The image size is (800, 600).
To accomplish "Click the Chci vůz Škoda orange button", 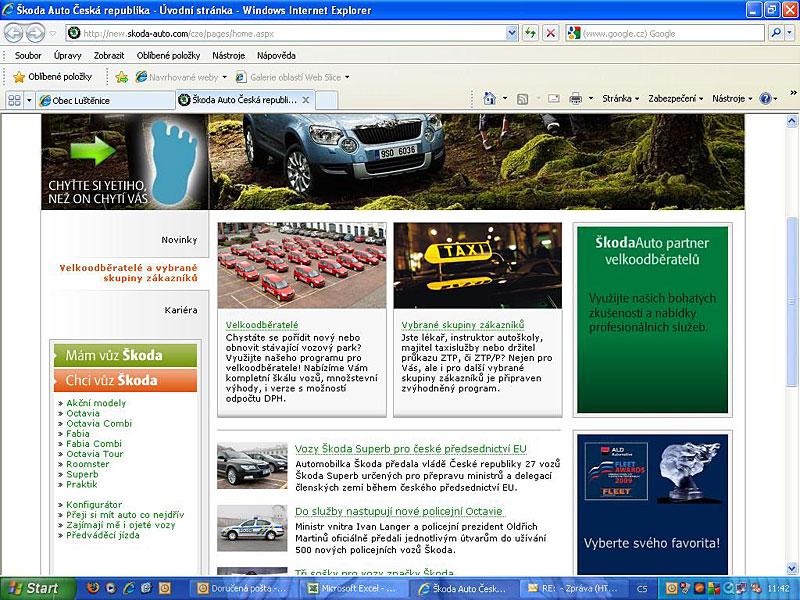I will 126,380.
